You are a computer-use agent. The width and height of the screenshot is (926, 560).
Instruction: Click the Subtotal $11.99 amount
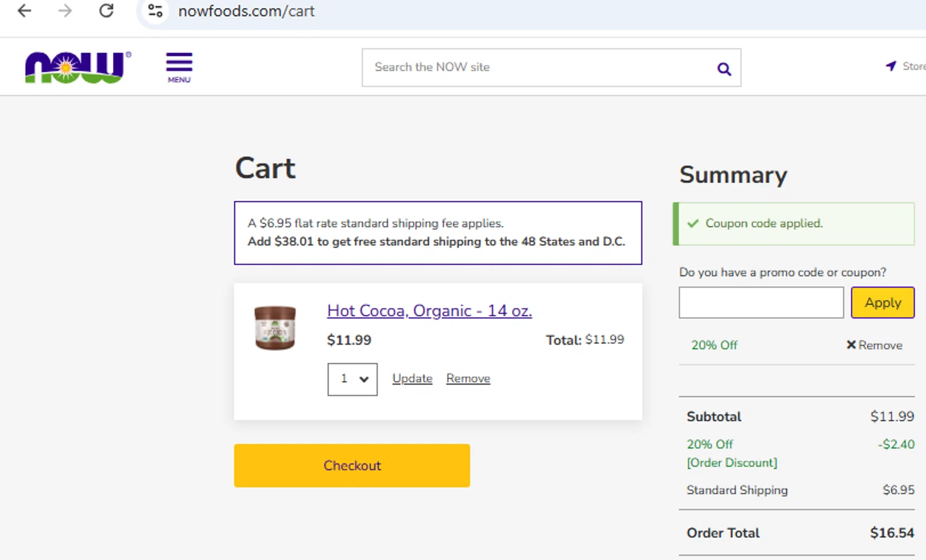[x=892, y=417]
